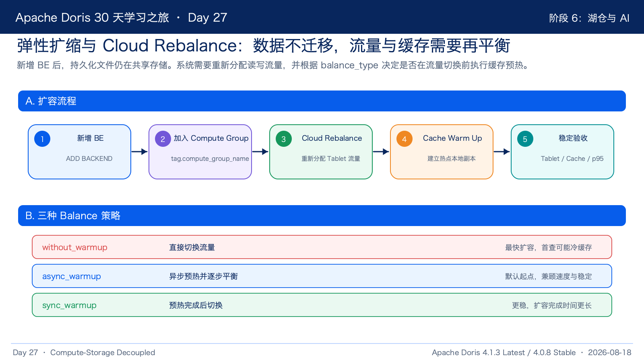Click '默认起点，兼顾速度与稳定' note
644x362 pixels.
(549, 276)
